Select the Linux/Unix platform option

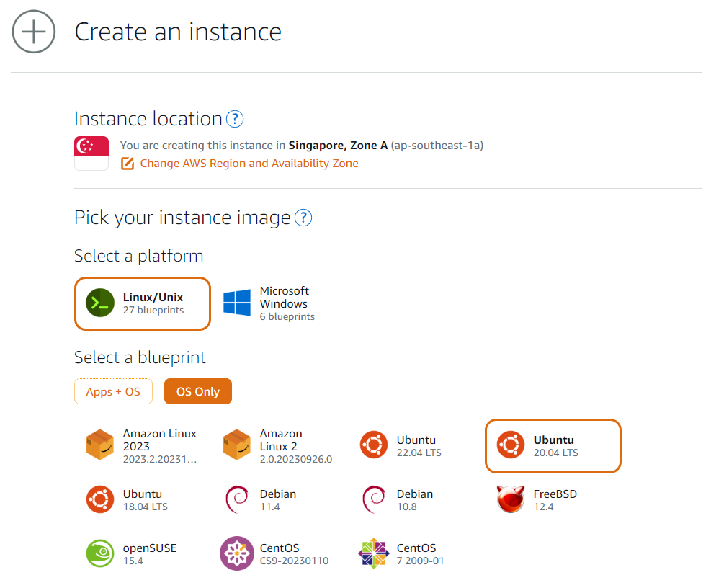click(x=143, y=303)
